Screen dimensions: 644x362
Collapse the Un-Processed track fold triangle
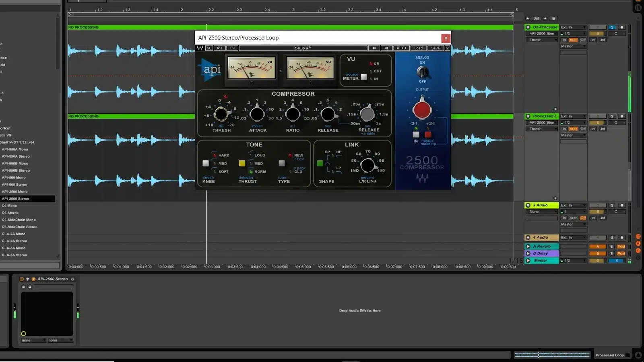pos(528,27)
